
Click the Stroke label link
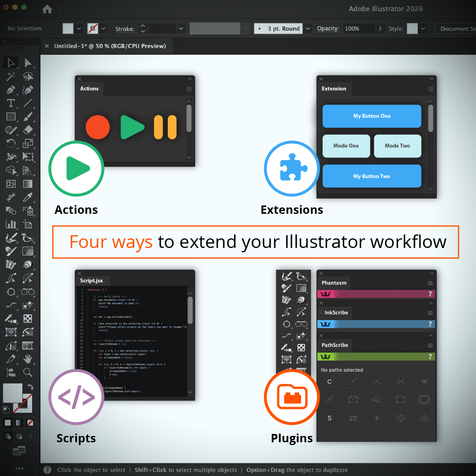click(125, 29)
